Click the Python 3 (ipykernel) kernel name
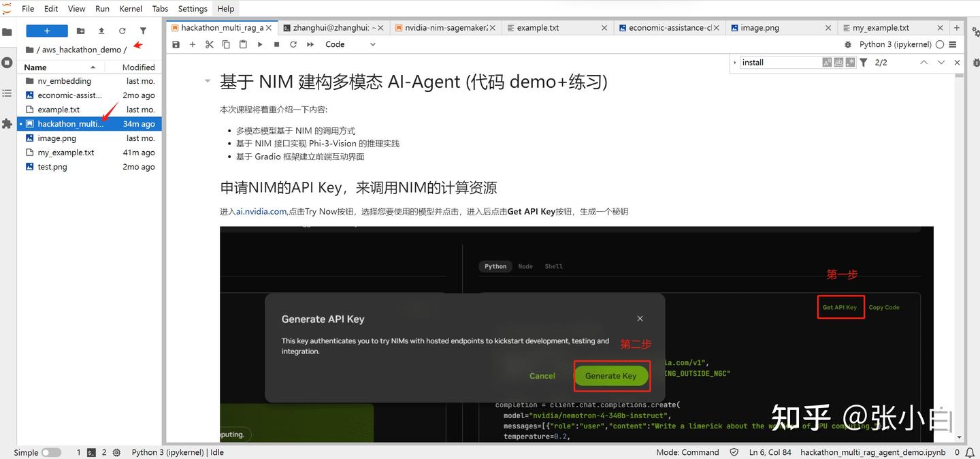Viewport: 980px width, 459px height. 896,44
